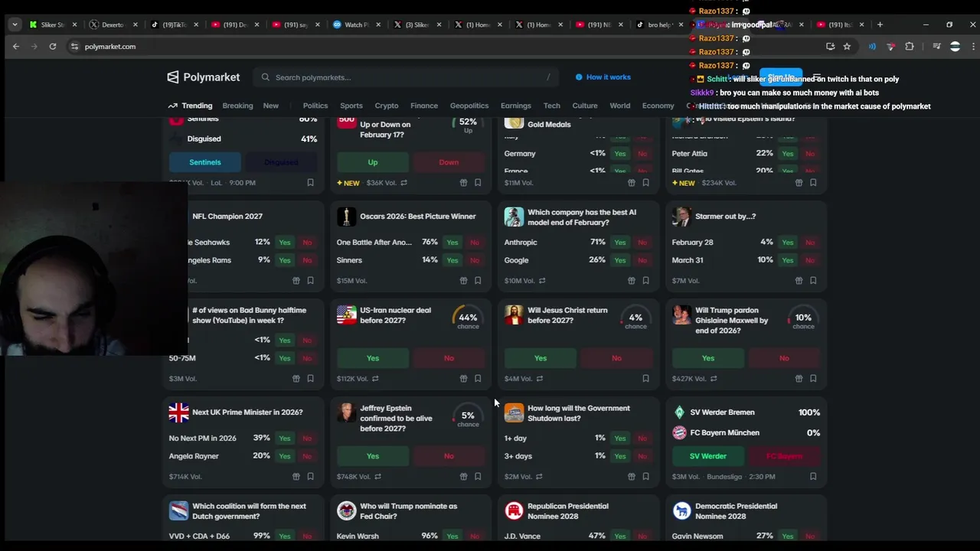
Task: Click the Oscar statue market thumbnail
Action: [347, 217]
